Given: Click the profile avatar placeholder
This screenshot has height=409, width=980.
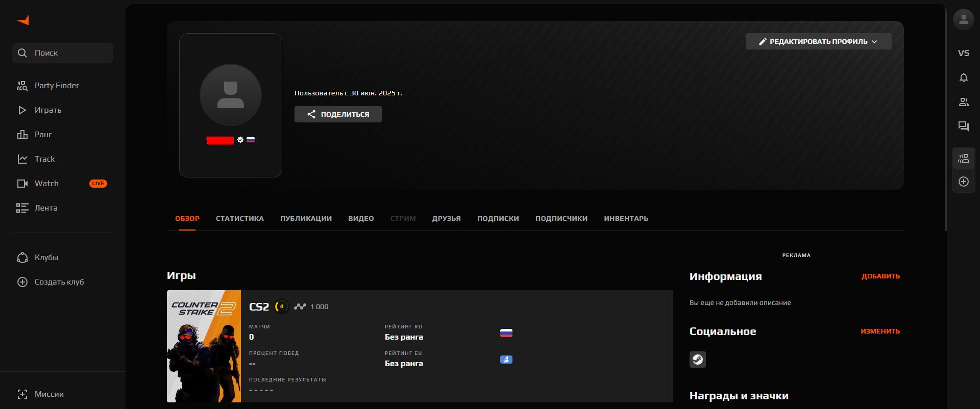Looking at the screenshot, I should [231, 95].
